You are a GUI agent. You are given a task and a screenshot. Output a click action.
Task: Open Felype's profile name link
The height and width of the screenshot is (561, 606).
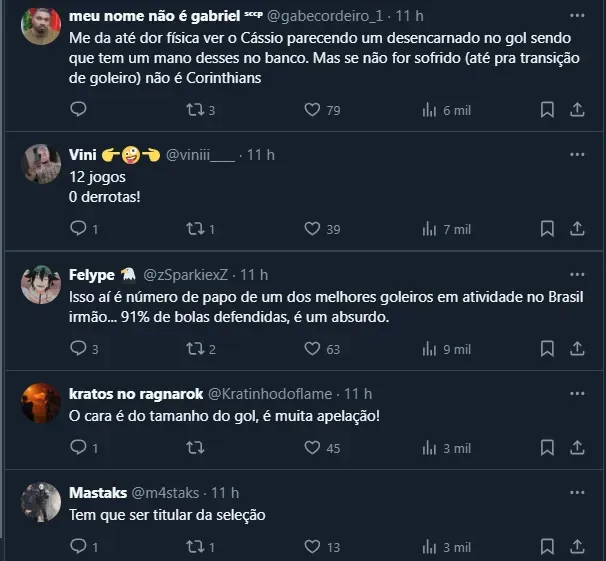tap(92, 275)
